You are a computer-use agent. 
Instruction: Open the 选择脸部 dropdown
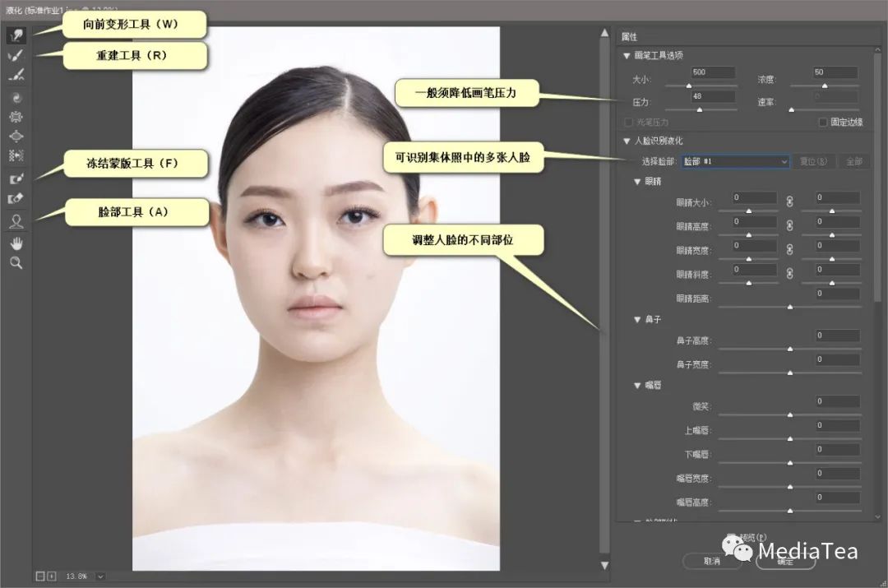point(735,161)
